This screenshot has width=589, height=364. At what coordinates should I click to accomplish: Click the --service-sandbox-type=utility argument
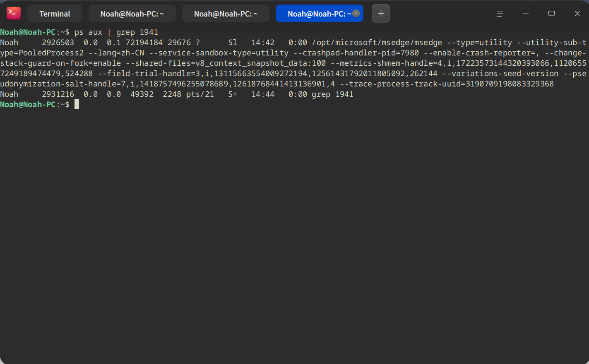pyautogui.click(x=219, y=53)
